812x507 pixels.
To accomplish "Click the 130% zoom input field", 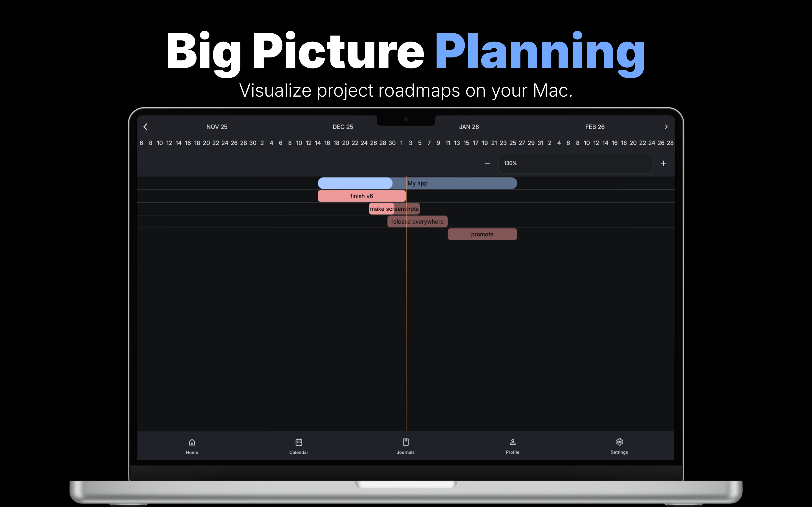I will (575, 163).
